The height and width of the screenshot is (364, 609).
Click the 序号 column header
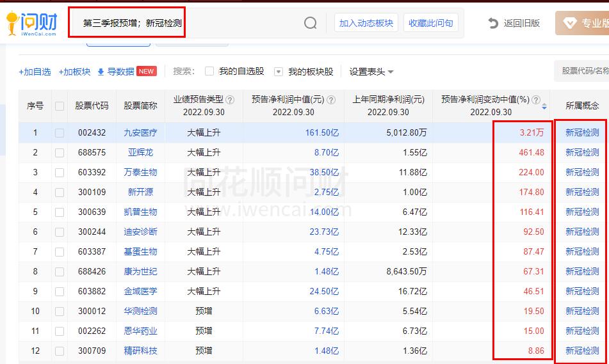tap(35, 106)
